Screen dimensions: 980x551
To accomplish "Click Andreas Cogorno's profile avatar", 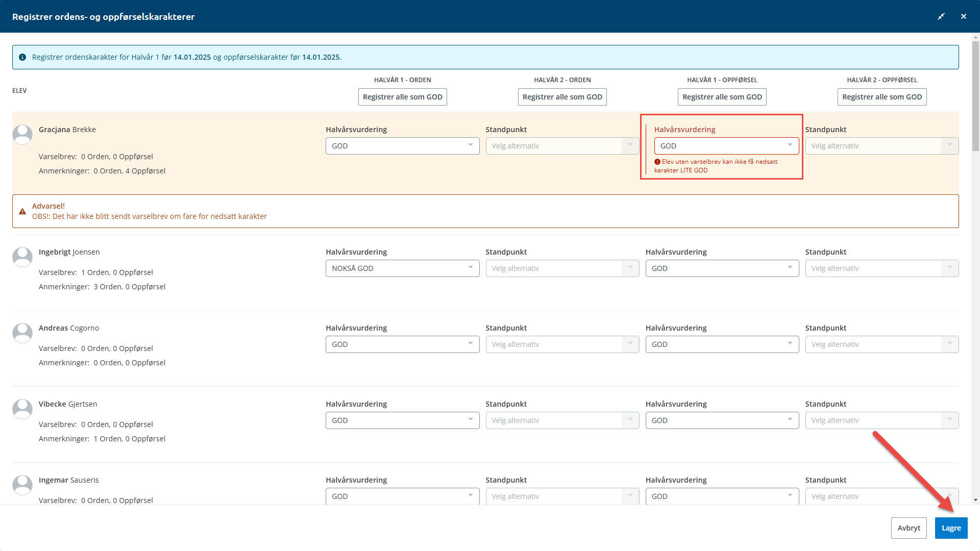I will click(22, 333).
